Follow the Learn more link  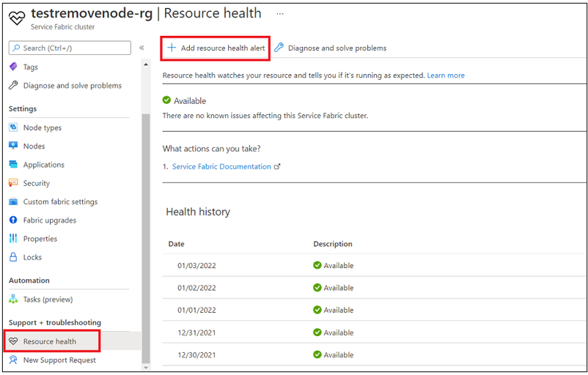click(446, 75)
